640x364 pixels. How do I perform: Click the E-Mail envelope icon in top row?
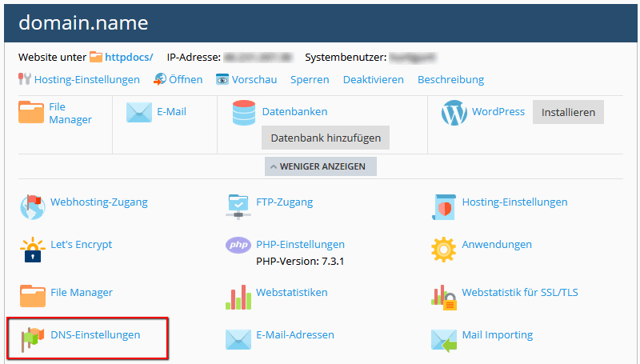(139, 113)
